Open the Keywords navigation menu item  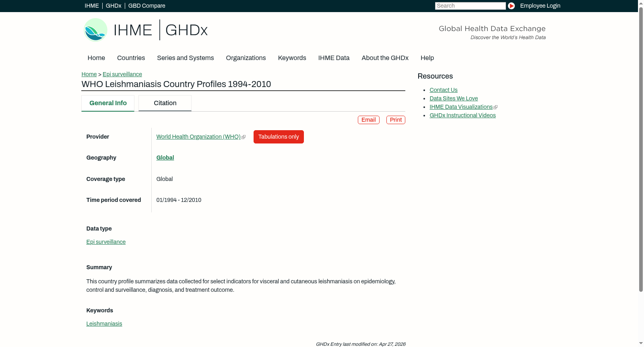(x=292, y=58)
